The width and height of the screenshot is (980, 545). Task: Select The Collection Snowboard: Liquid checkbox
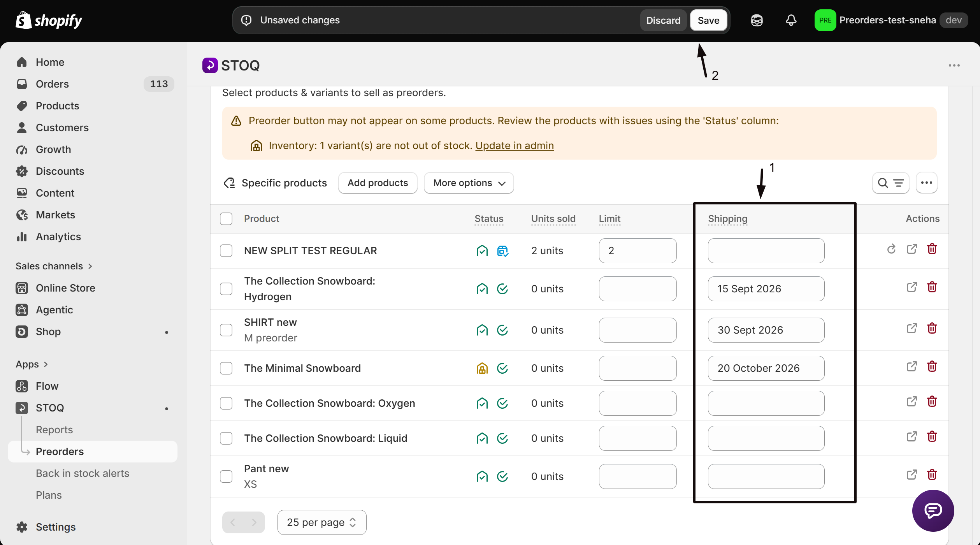pos(226,438)
